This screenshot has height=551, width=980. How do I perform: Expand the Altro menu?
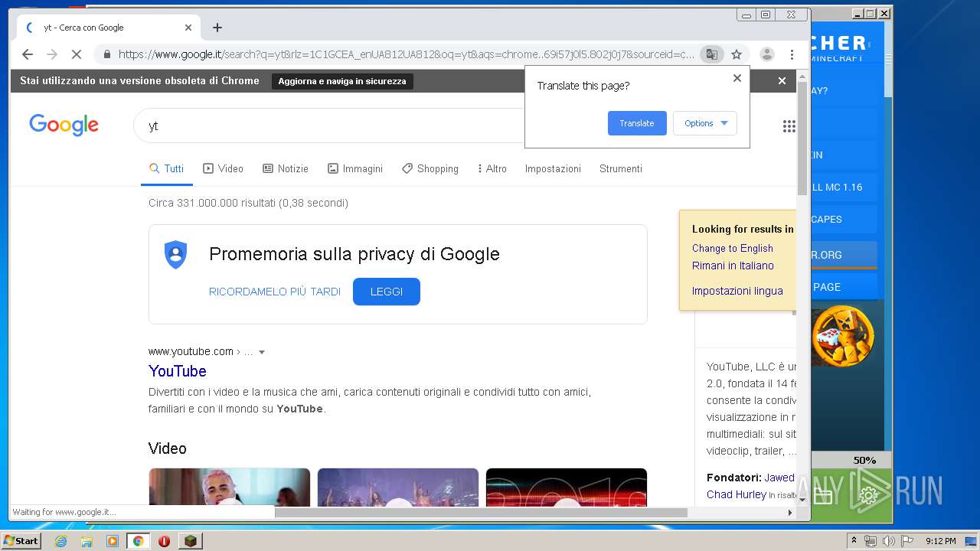(492, 168)
